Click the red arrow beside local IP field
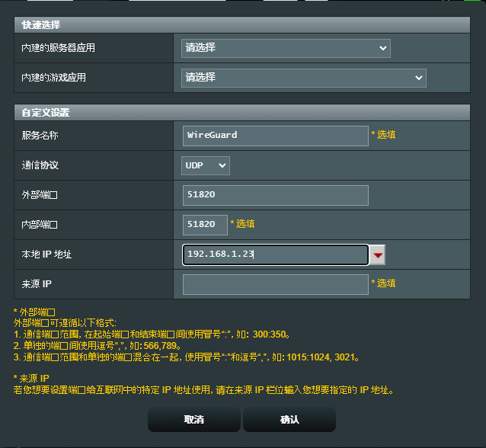486x448 pixels. pos(377,254)
